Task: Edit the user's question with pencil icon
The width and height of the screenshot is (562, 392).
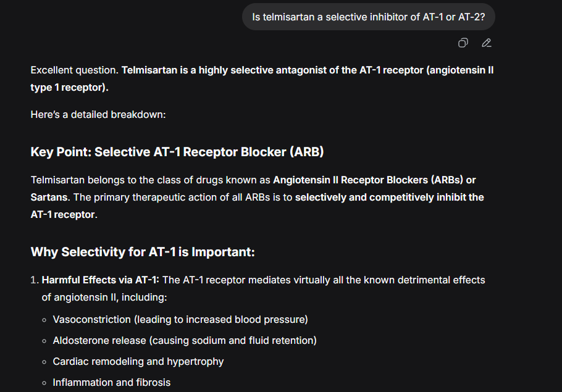Action: (487, 43)
